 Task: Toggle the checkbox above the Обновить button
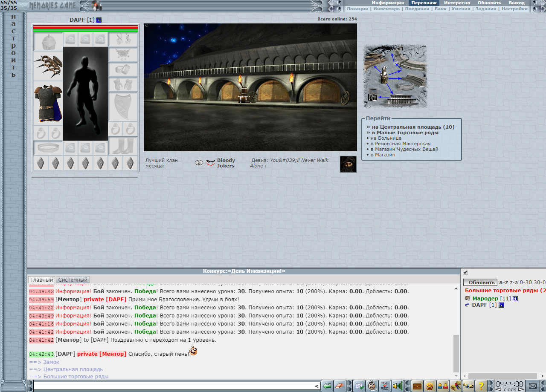click(x=465, y=273)
